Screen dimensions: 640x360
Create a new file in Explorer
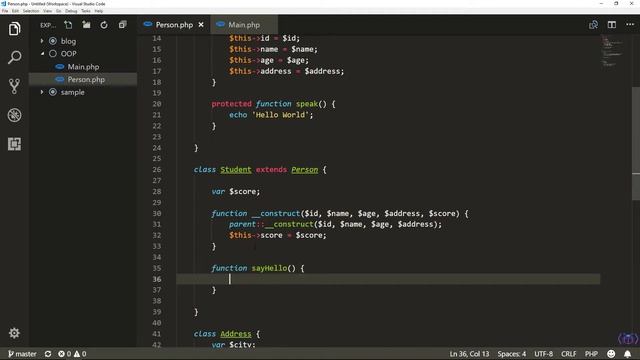[68, 25]
